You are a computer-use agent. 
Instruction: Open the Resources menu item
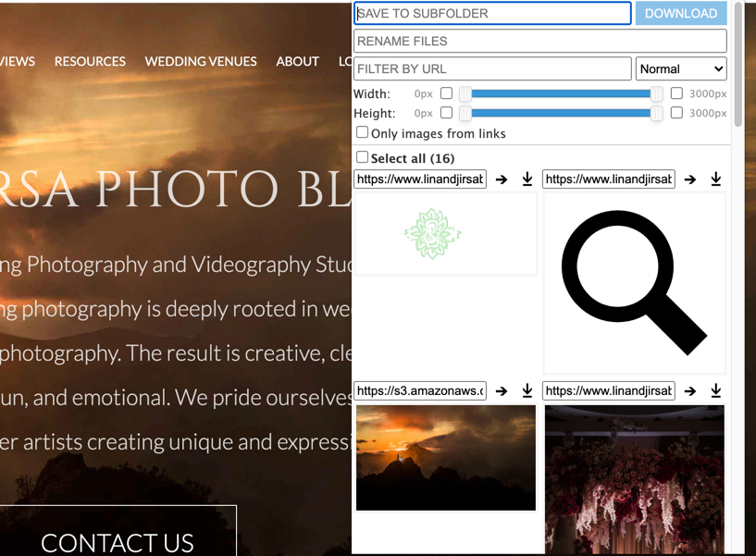(90, 61)
